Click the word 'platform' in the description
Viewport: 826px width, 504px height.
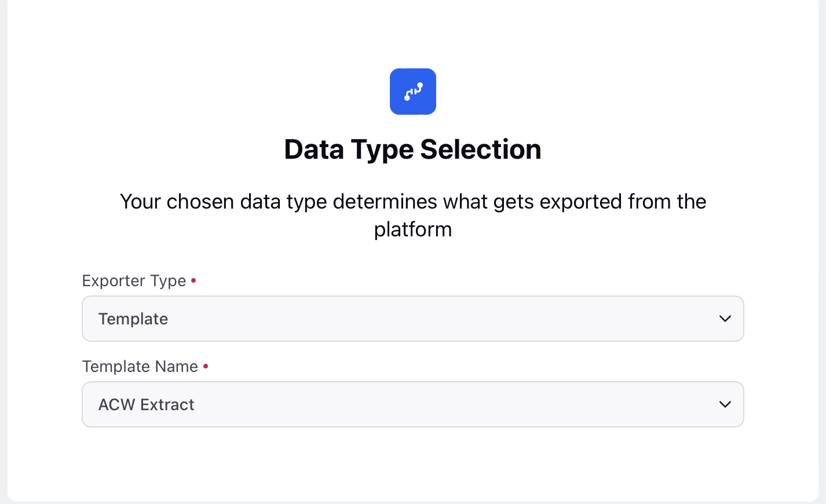pyautogui.click(x=413, y=230)
